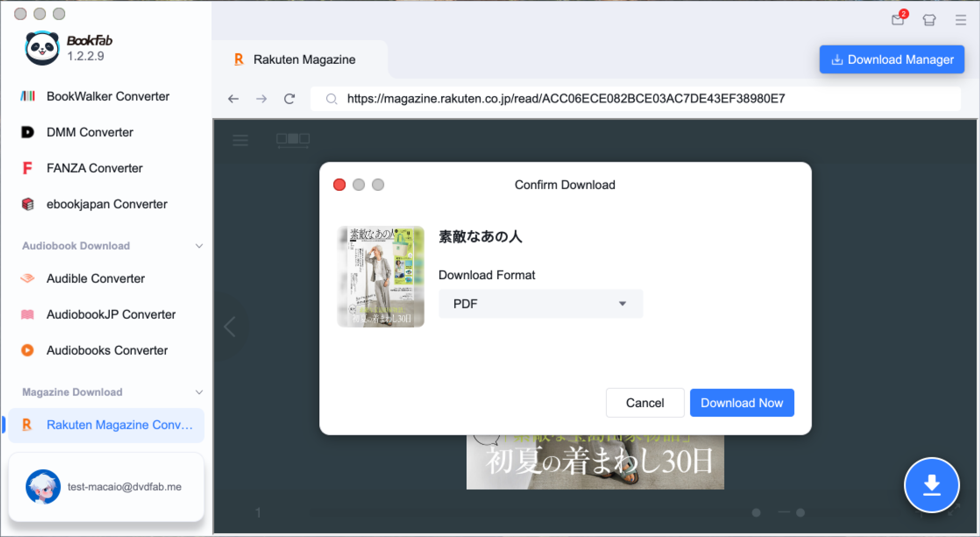Toggle the reader page layout icon
Screen dimensions: 980x537
pos(293,140)
